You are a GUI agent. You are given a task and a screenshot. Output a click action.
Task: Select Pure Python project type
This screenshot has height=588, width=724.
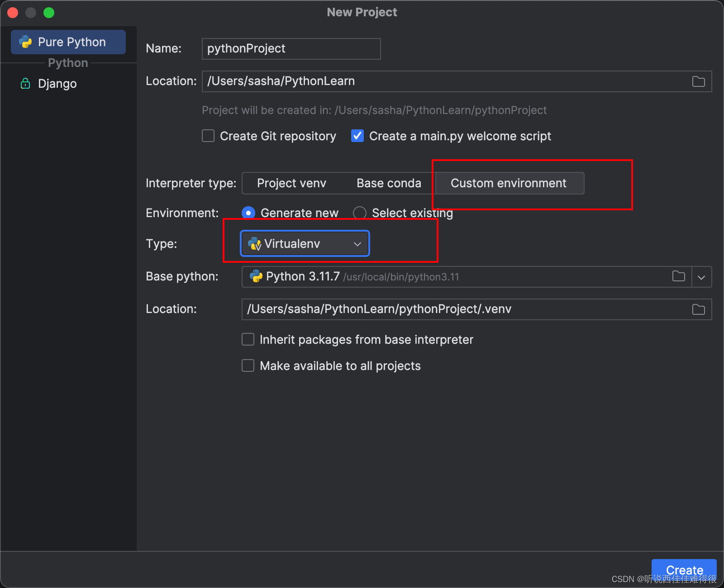point(68,42)
